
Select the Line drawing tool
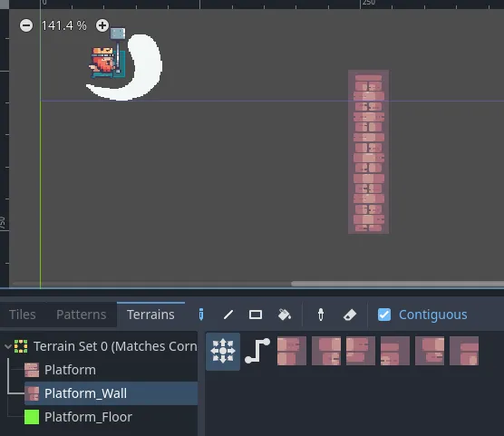228,315
